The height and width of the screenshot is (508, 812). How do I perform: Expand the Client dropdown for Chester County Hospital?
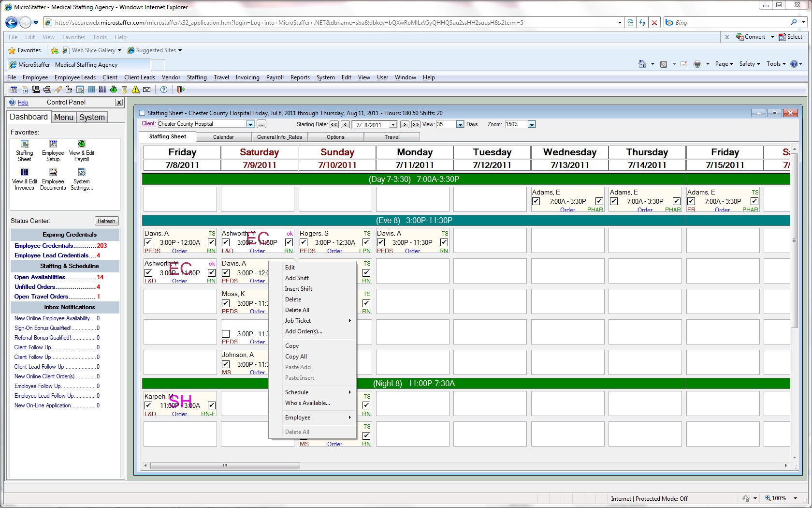[250, 124]
